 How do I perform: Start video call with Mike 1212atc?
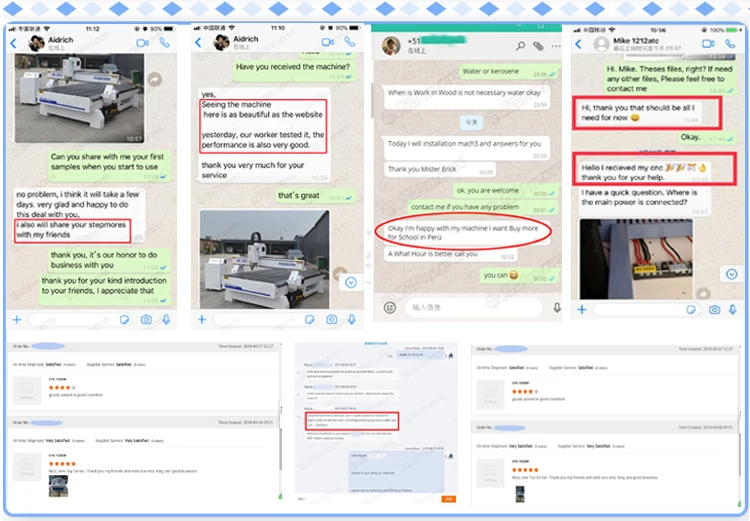(x=708, y=44)
